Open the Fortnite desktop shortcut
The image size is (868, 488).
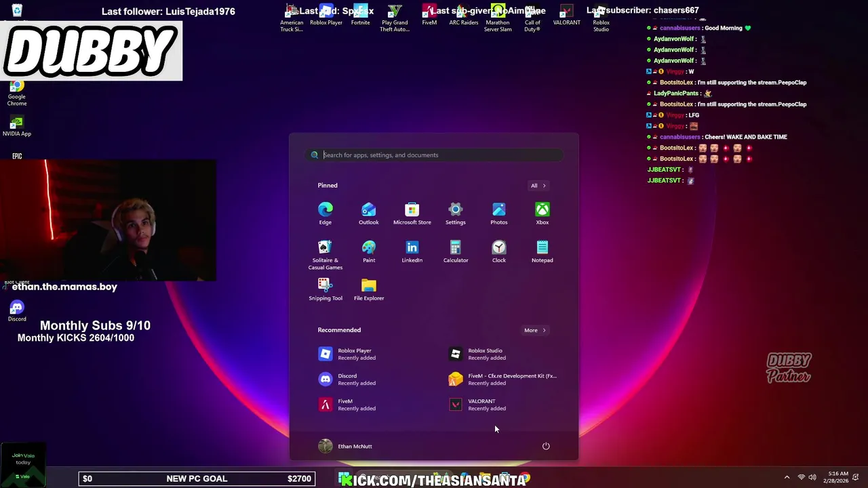coord(361,16)
